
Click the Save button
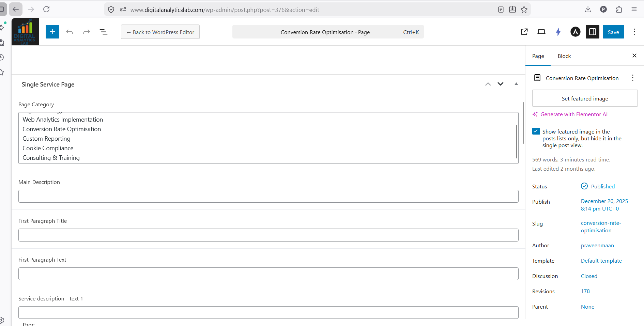pos(613,32)
